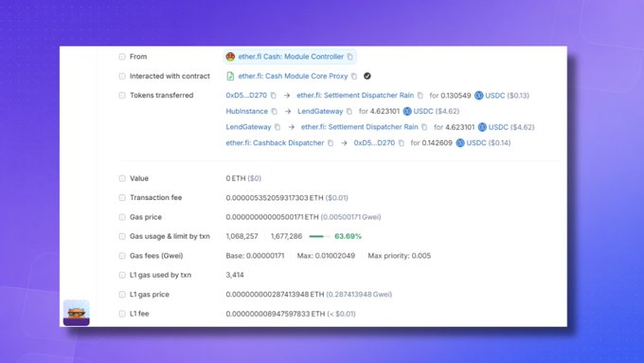Click the info icon next to From
Screen dimensions: 644x363
coord(122,57)
